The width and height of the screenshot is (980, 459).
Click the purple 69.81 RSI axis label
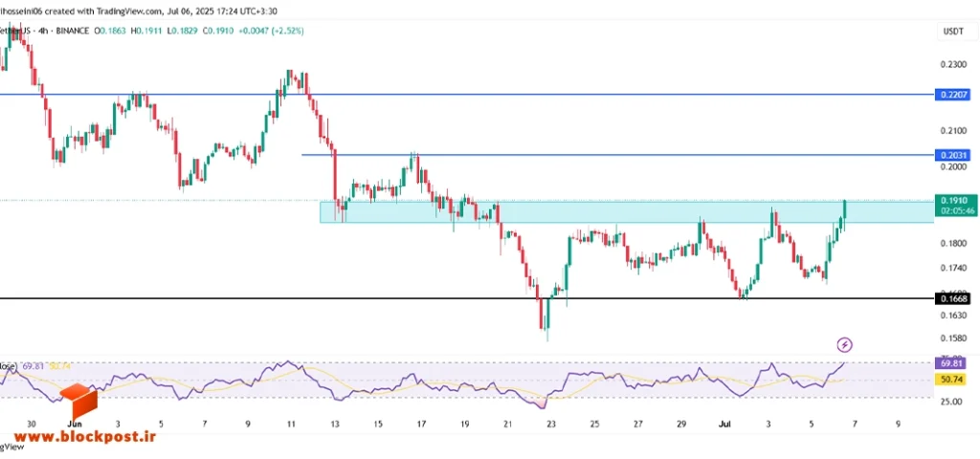(x=952, y=363)
